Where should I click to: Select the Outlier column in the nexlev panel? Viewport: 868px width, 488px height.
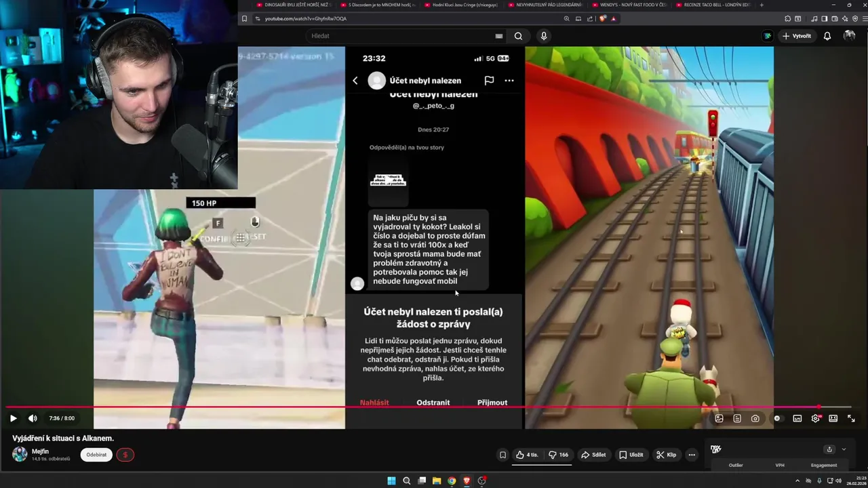tap(736, 465)
